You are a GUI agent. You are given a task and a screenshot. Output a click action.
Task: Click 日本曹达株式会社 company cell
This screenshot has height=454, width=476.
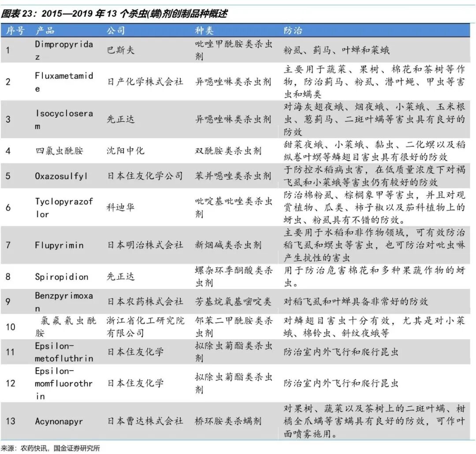coord(145,421)
